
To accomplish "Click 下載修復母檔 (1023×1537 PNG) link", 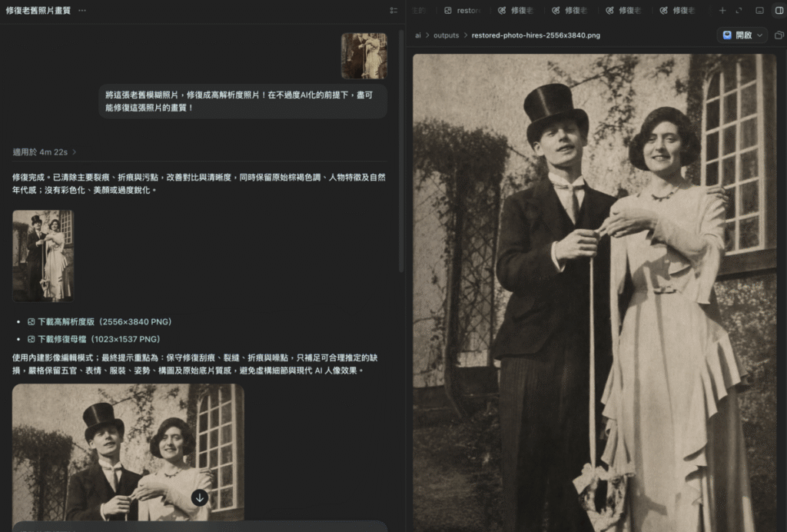I will [99, 339].
